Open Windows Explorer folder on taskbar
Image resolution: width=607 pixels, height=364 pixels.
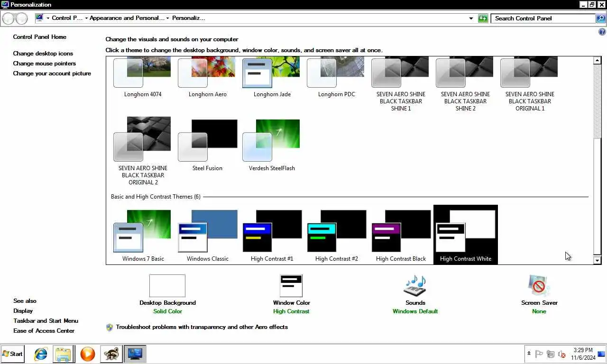point(63,354)
